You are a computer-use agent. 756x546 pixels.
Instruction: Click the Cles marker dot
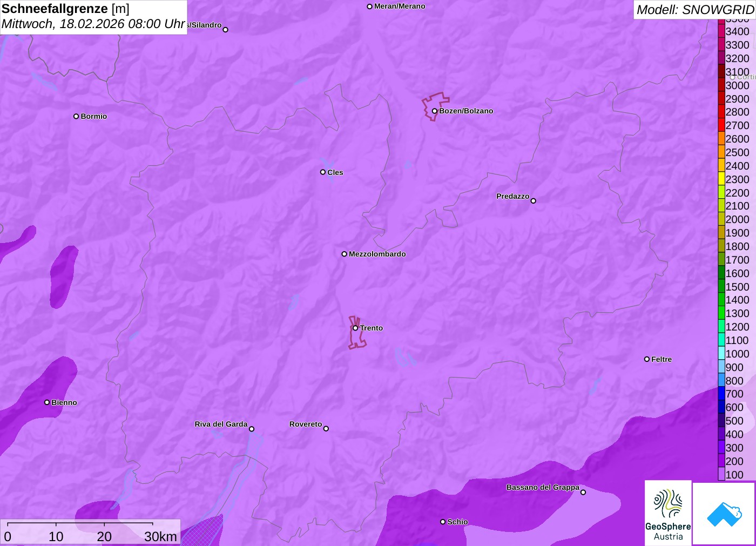click(323, 172)
